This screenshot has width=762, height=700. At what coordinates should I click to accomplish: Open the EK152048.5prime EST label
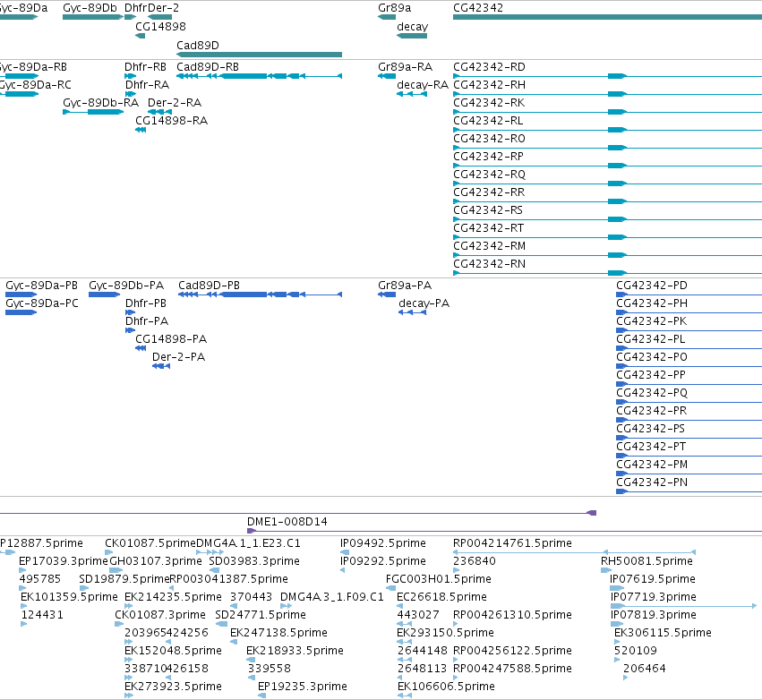point(174,651)
